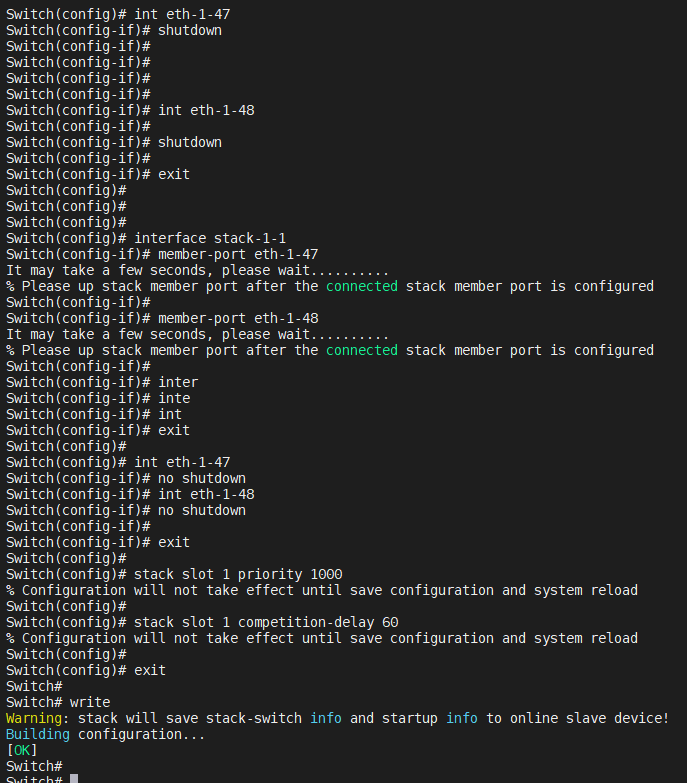Click the cyan Building word
The image size is (687, 783).
[38, 735]
